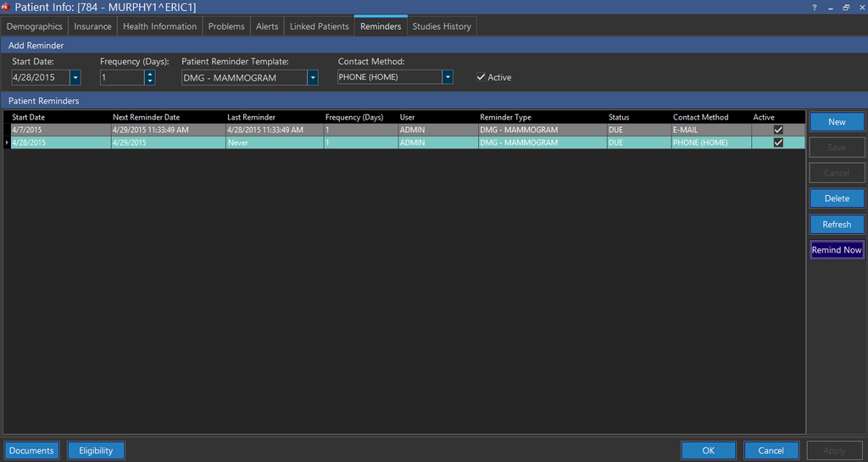Open the Studies History tab

pos(442,26)
